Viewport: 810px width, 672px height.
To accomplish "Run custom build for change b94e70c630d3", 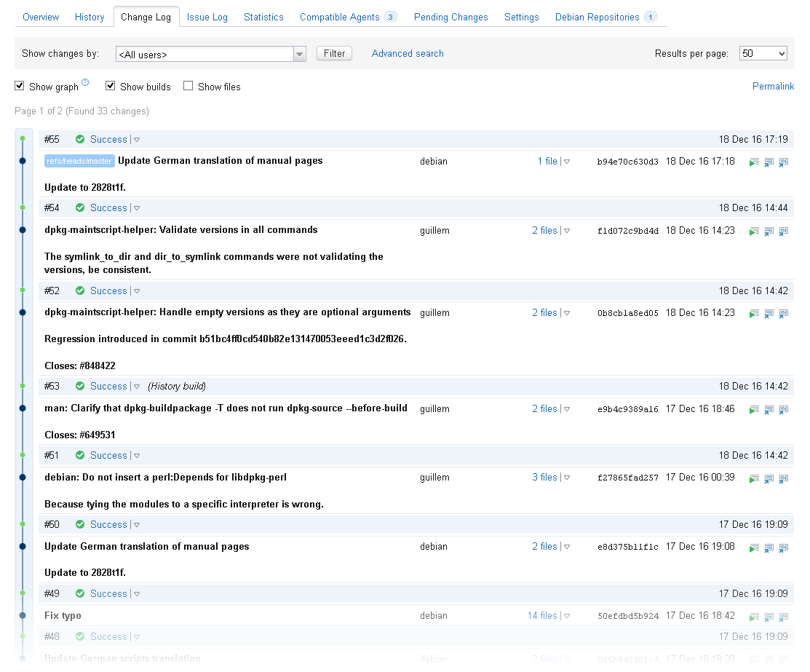I will tap(754, 162).
